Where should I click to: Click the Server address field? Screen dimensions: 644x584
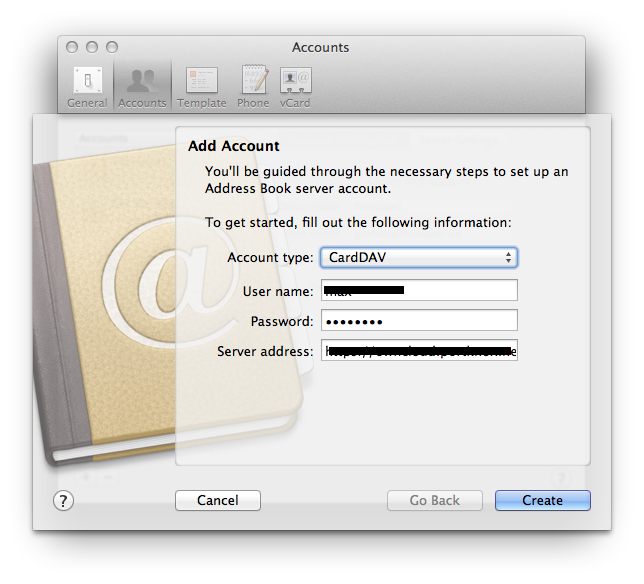419,350
